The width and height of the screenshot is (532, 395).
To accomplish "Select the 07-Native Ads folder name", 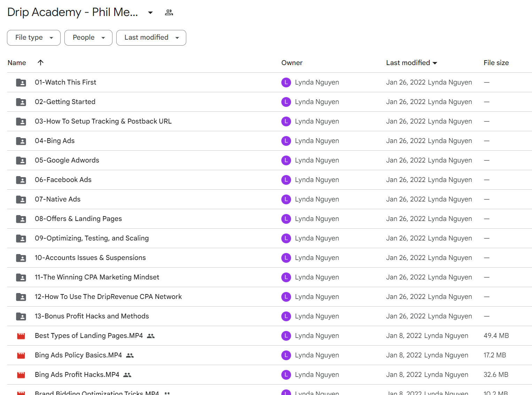I will pos(57,199).
